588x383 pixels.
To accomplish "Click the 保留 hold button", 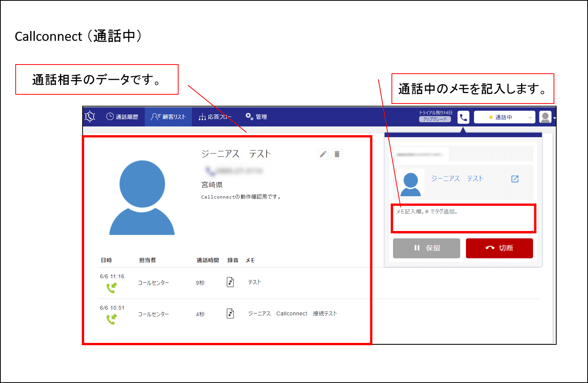I will [x=426, y=248].
